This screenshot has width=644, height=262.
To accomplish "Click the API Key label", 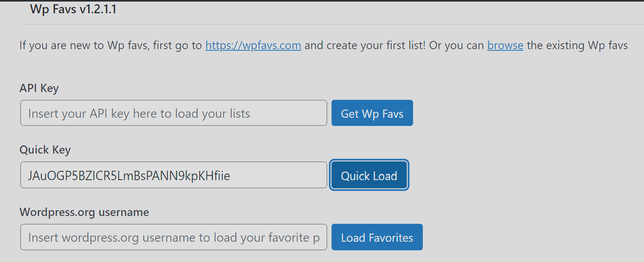I will click(39, 88).
